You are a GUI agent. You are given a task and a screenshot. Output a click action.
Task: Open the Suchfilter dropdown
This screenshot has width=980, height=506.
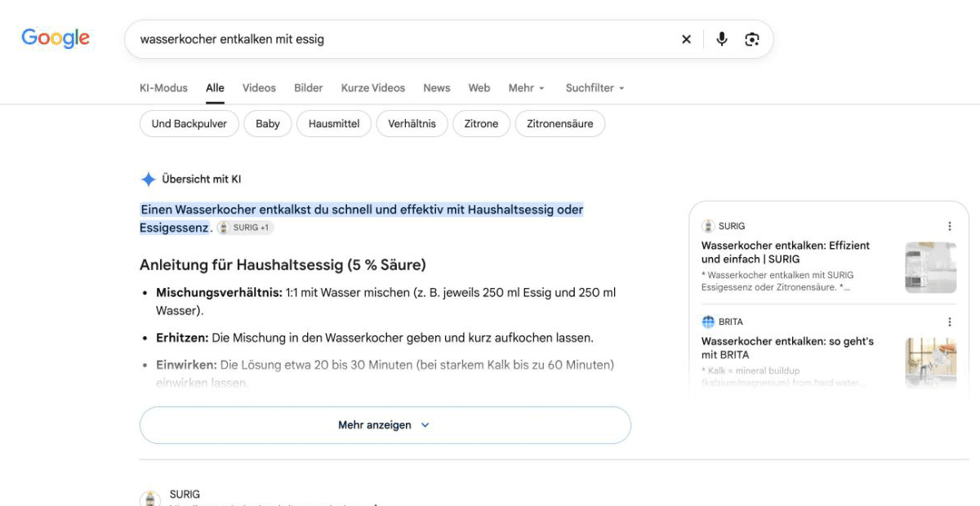pyautogui.click(x=595, y=88)
